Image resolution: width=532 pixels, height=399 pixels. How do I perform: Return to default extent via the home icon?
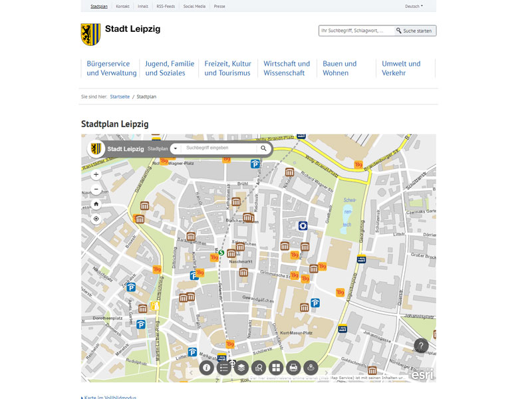coord(96,203)
